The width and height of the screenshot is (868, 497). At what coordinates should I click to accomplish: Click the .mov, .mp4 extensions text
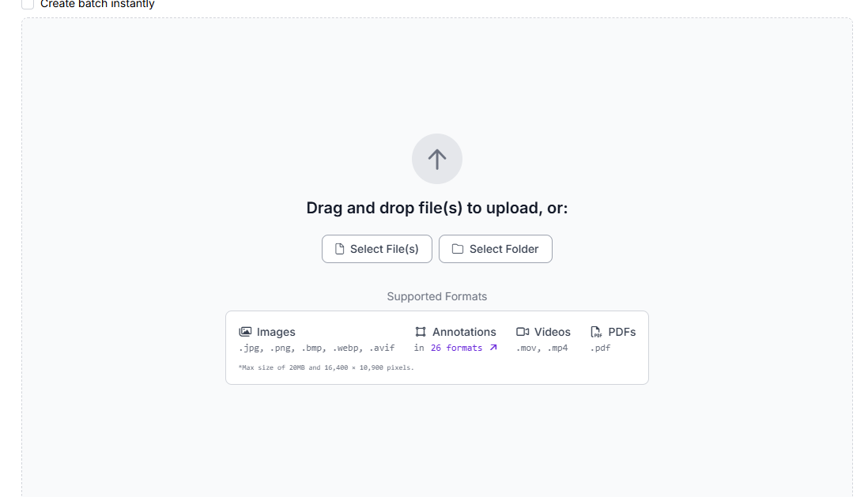542,348
